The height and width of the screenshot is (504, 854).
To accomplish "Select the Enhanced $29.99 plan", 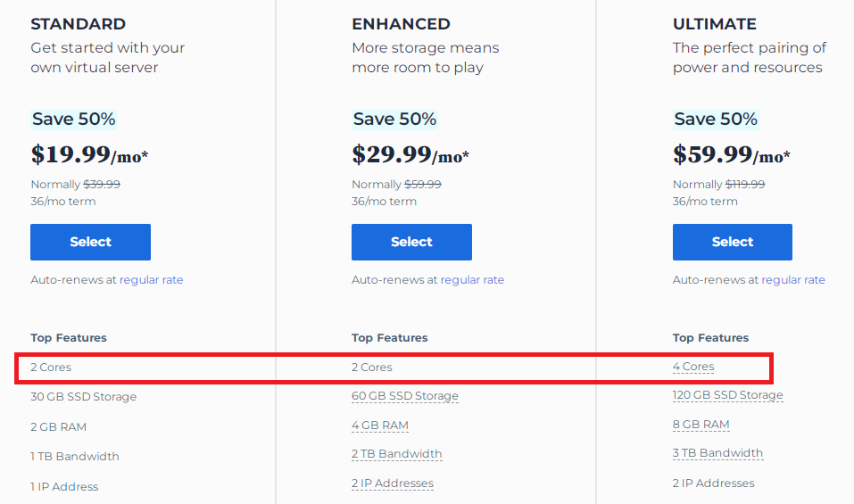I will (x=411, y=242).
